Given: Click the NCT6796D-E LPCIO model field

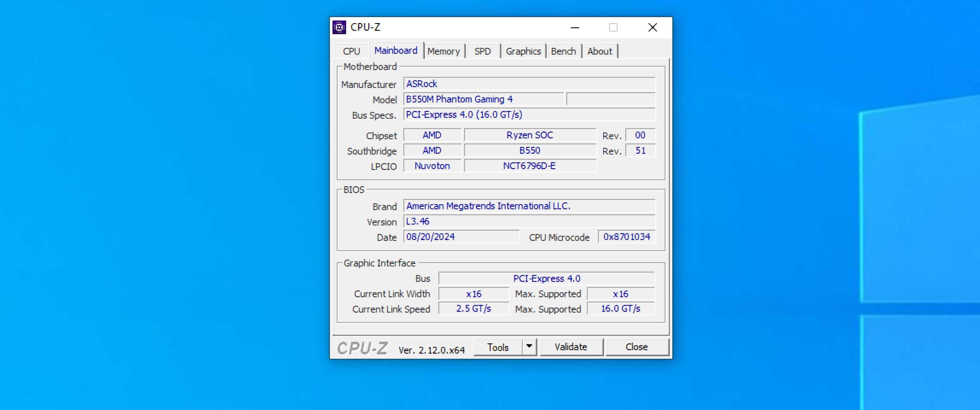Looking at the screenshot, I should [530, 166].
